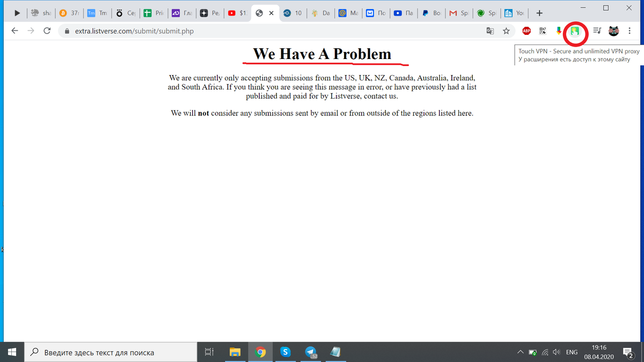Viewport: 644px width, 362px height.
Task: Open File Explorer from the taskbar
Action: (235, 352)
